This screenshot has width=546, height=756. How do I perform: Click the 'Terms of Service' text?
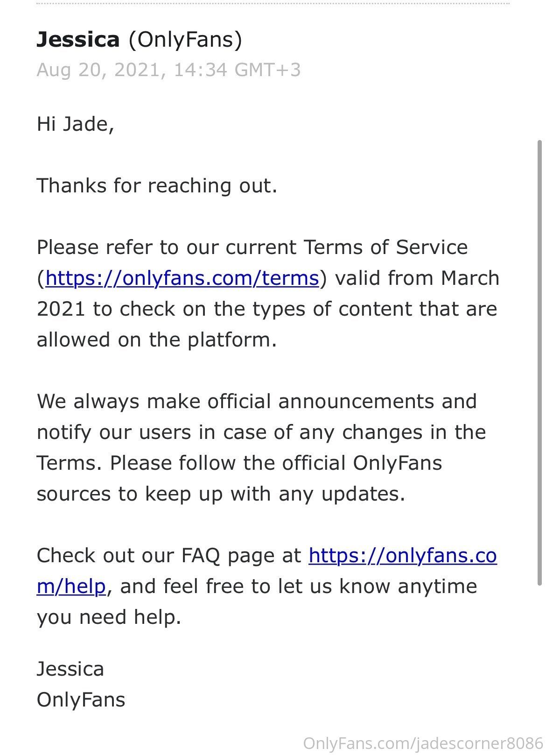click(385, 247)
